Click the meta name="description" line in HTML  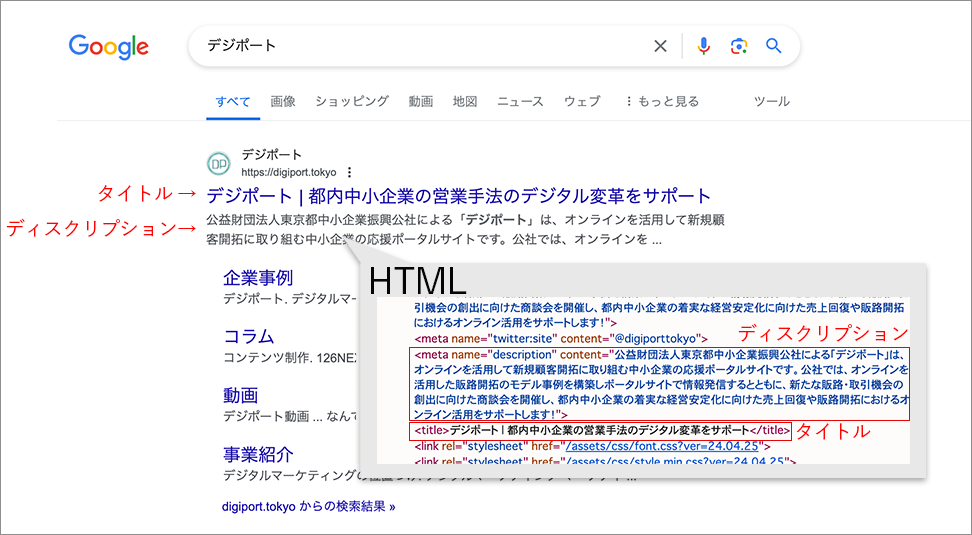[660, 384]
